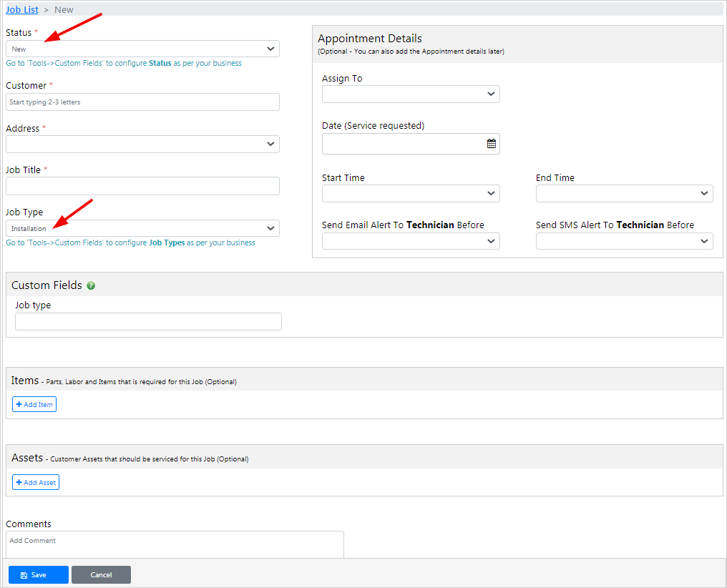Click the calendar icon in Date field
This screenshot has height=588, width=727.
click(491, 144)
